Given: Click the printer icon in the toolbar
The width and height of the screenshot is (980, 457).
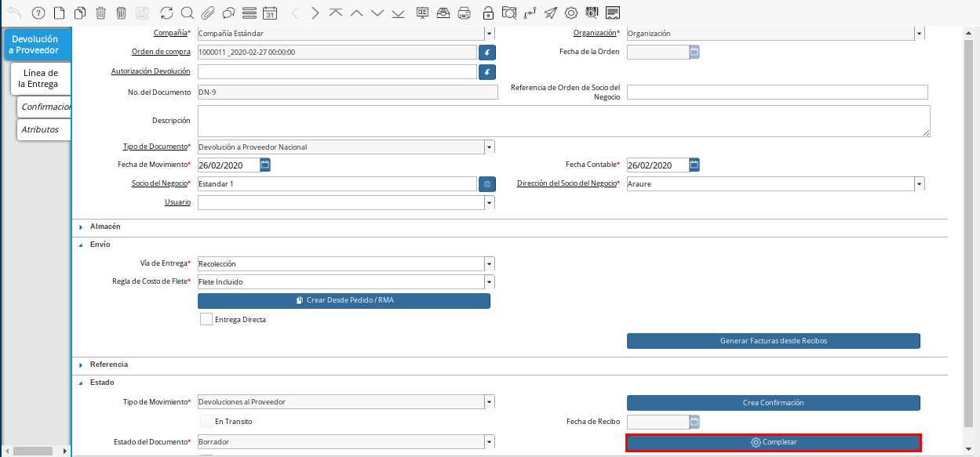Looking at the screenshot, I should coord(464,13).
